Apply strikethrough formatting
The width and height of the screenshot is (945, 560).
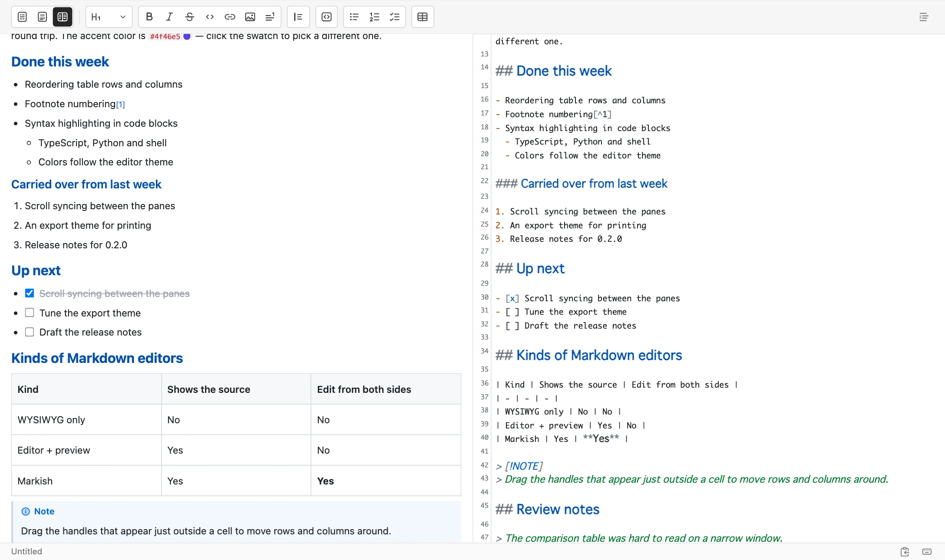point(189,17)
